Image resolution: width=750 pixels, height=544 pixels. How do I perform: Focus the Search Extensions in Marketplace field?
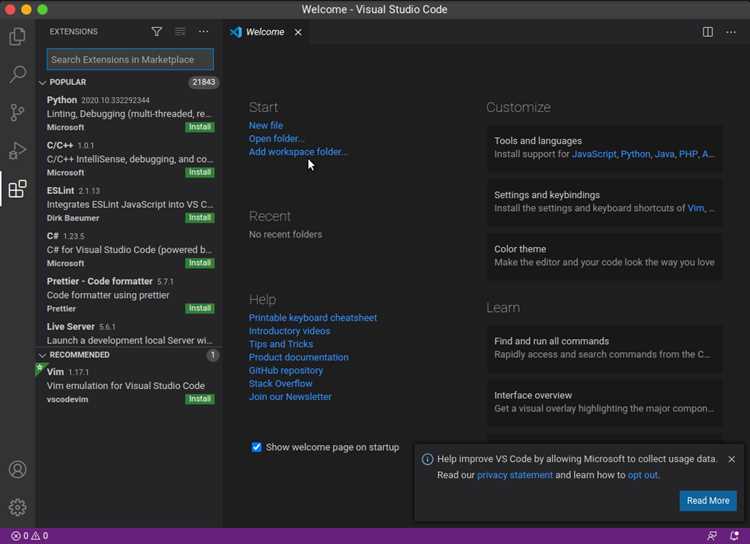point(130,59)
